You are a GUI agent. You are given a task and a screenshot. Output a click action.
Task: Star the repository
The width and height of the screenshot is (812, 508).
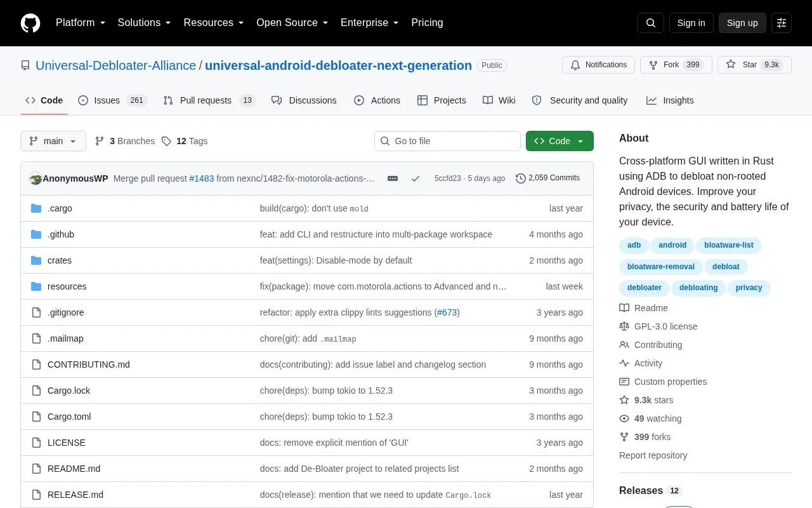tap(754, 65)
